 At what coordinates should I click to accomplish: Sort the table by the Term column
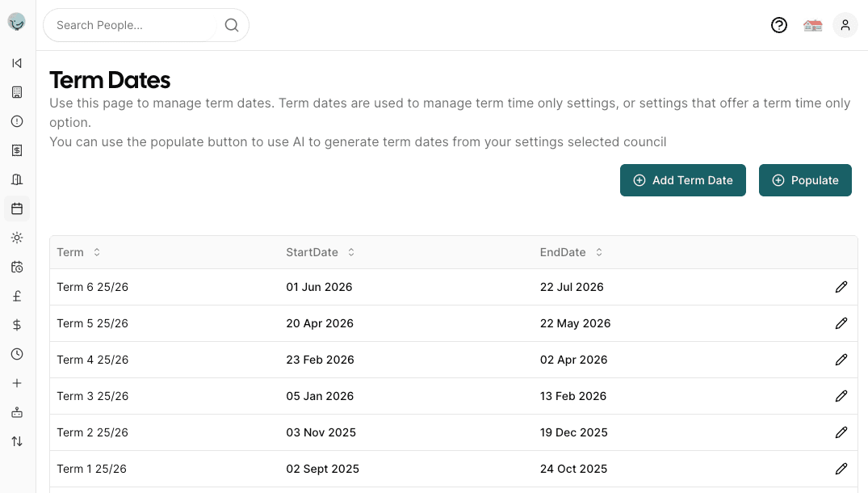pyautogui.click(x=78, y=252)
